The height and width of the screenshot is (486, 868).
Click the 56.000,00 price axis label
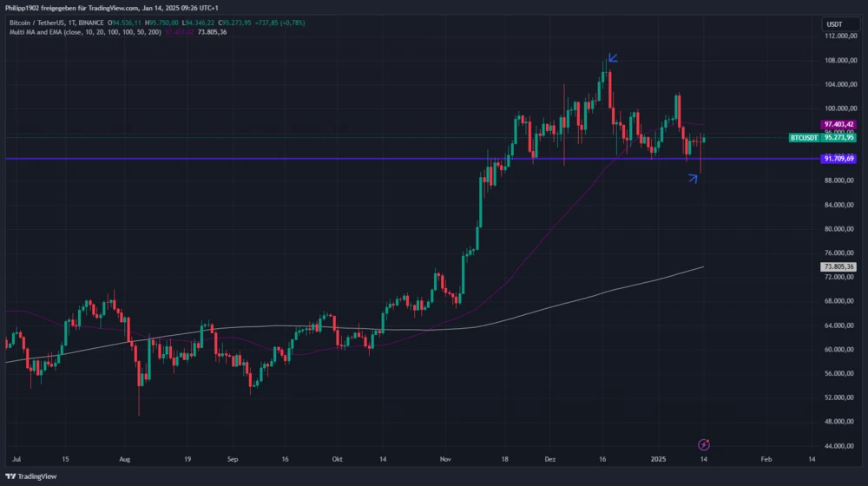coord(840,374)
